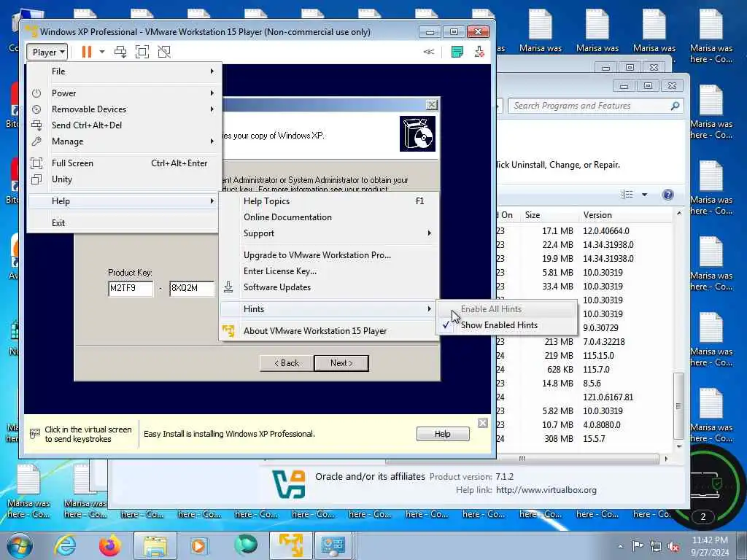Click the first Product Key field M2TF9
747x560 pixels.
tap(131, 288)
